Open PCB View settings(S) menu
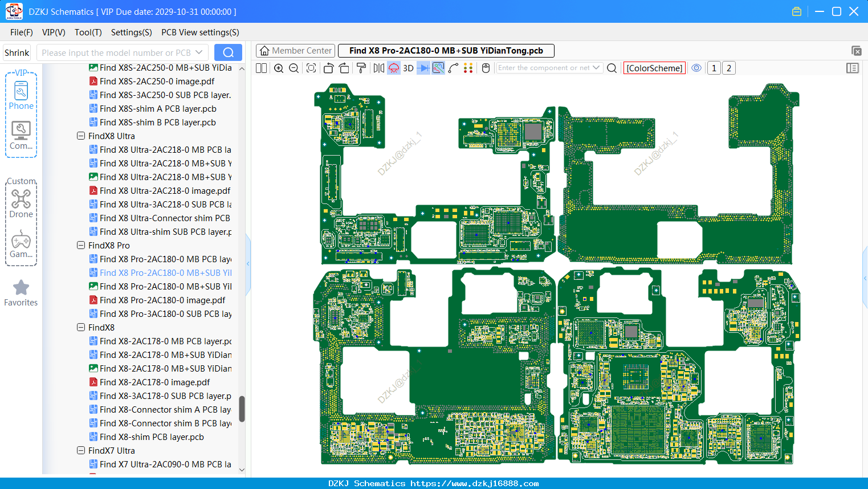The height and width of the screenshot is (489, 868). pos(200,32)
